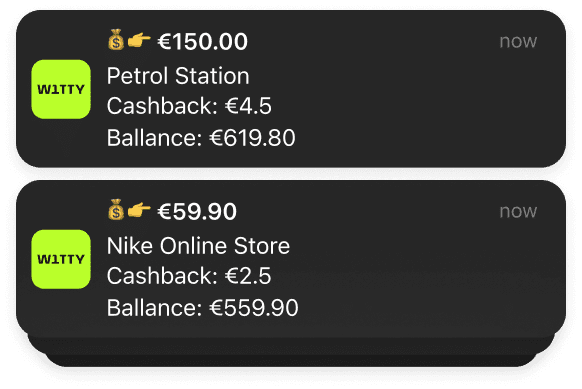
Task: Tap the Cashback: €2.5 line
Action: pos(189,276)
